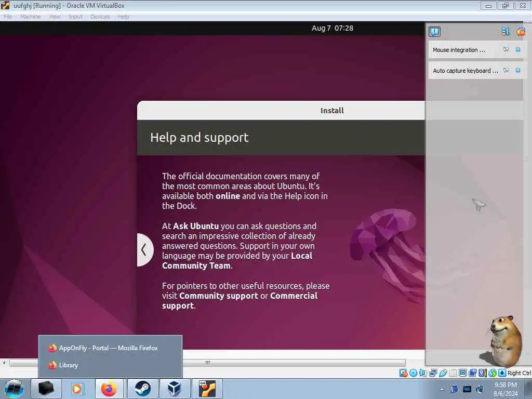
Task: Toggle the VirtualBox notification center icon
Action: (x=434, y=32)
